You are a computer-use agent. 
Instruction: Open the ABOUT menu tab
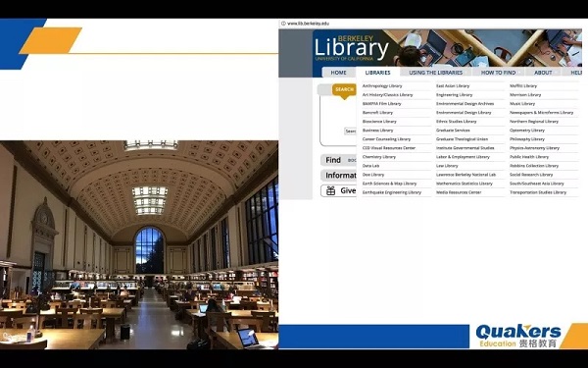[x=543, y=73]
